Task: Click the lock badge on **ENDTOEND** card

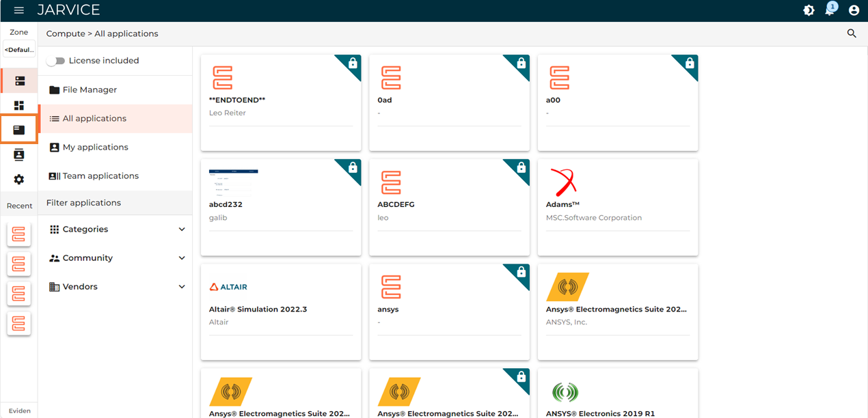Action: click(x=353, y=63)
